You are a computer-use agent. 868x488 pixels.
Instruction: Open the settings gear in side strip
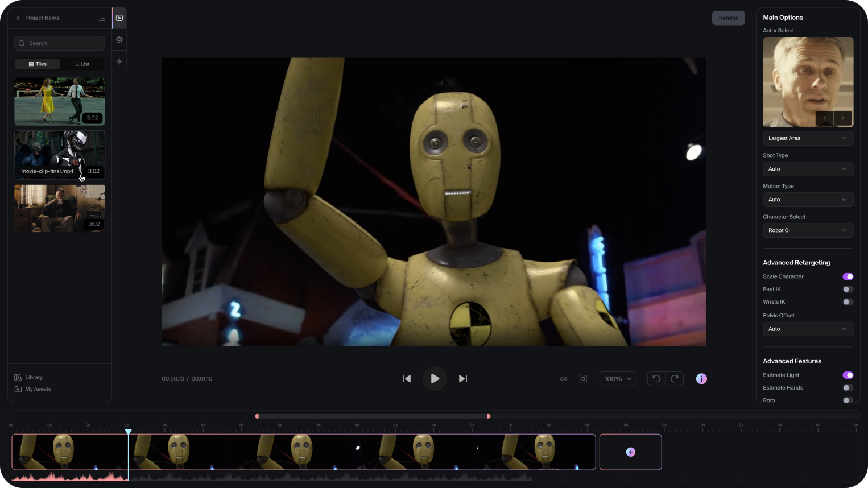(x=119, y=40)
